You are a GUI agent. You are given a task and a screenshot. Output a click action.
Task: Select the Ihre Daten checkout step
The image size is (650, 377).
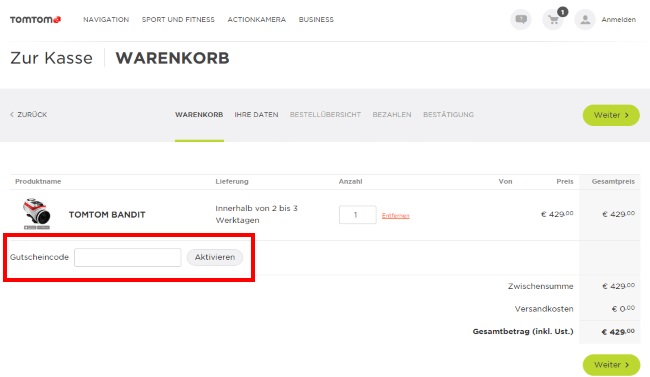(256, 114)
